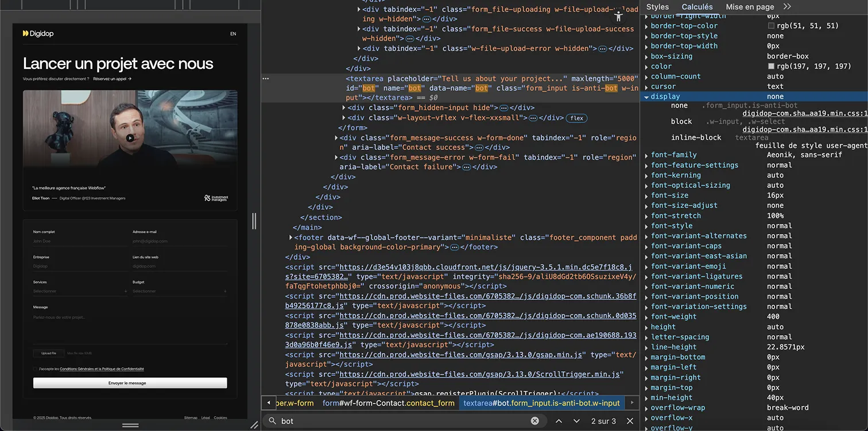868x431 pixels.
Task: Click the Lien du site web field
Action: (x=180, y=266)
